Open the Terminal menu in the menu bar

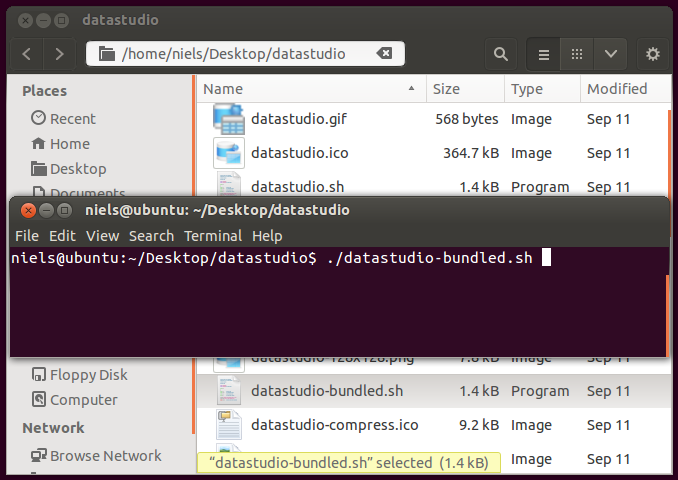click(x=212, y=236)
